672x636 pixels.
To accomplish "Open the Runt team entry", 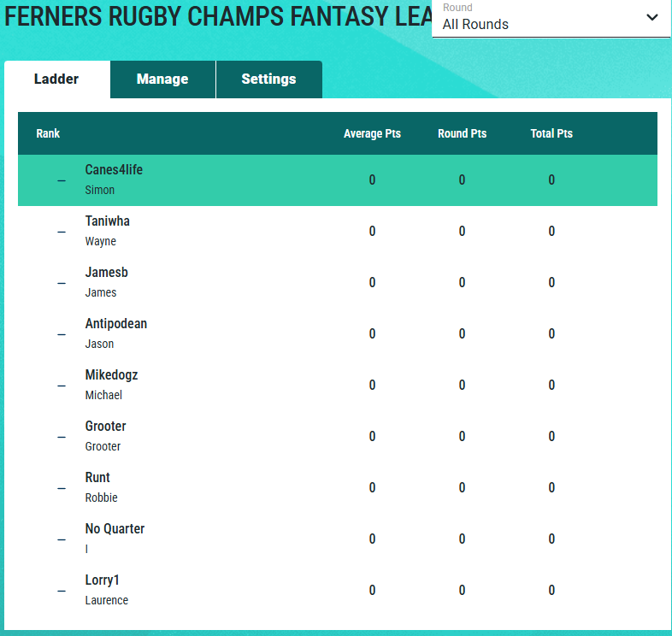I will pos(97,478).
